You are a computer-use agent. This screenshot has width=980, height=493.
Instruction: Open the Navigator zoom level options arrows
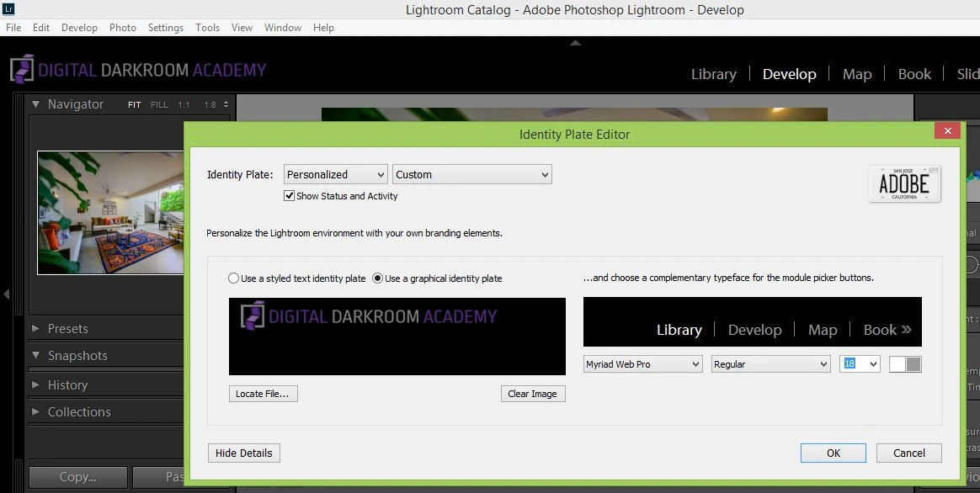(226, 104)
